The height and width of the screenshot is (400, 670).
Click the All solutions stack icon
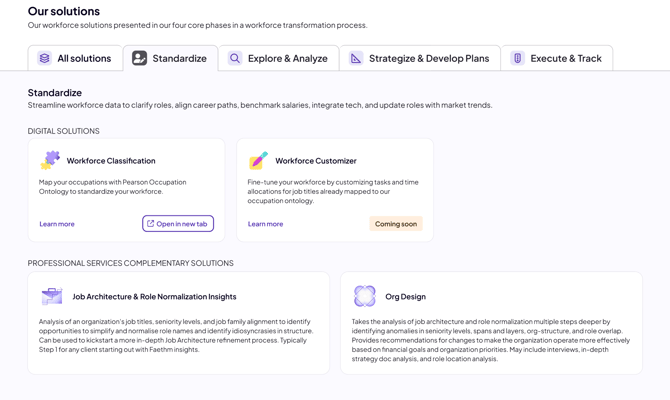(45, 58)
